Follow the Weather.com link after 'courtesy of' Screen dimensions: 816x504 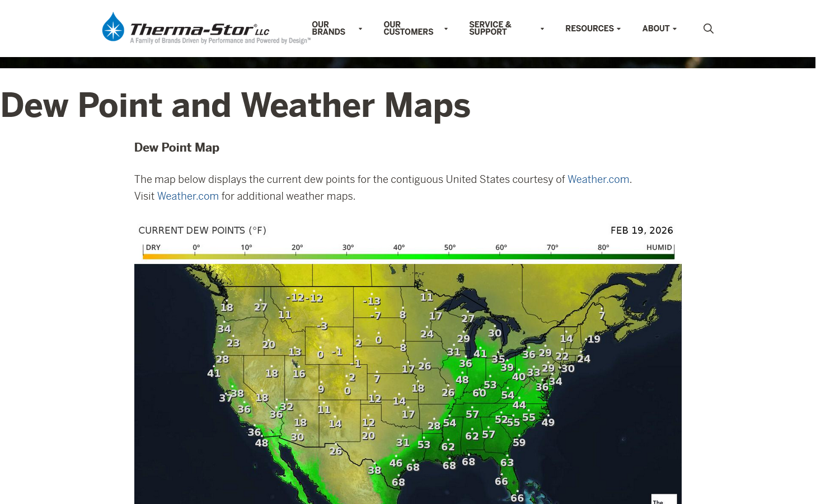click(598, 180)
